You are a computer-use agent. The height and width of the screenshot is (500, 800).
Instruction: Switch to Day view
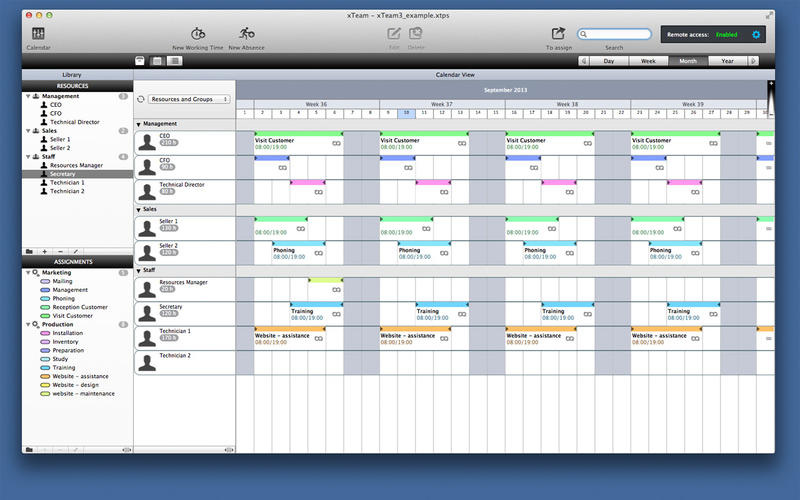pyautogui.click(x=609, y=61)
